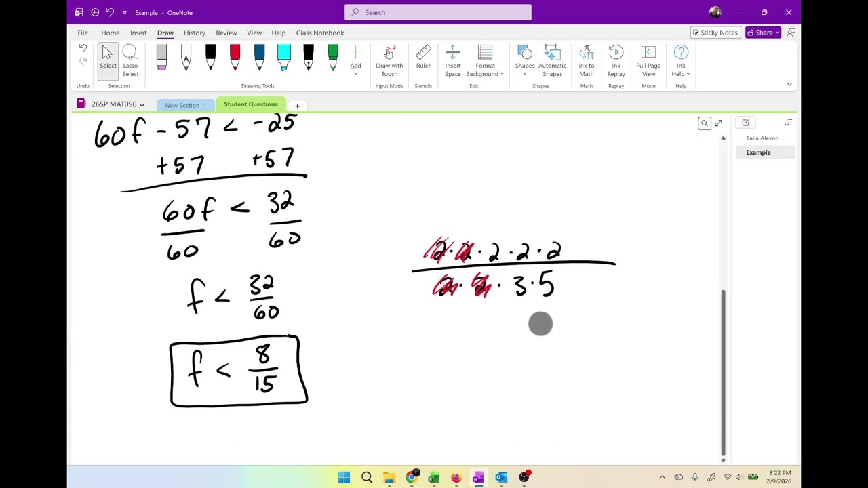The image size is (868, 488).
Task: Click the vertical scrollbar thumb
Action: point(723,373)
